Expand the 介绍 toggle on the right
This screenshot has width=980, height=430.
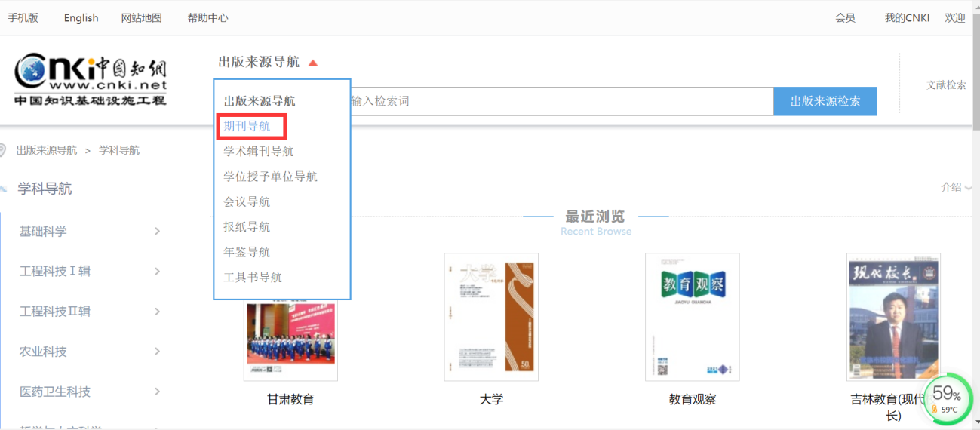pyautogui.click(x=955, y=187)
